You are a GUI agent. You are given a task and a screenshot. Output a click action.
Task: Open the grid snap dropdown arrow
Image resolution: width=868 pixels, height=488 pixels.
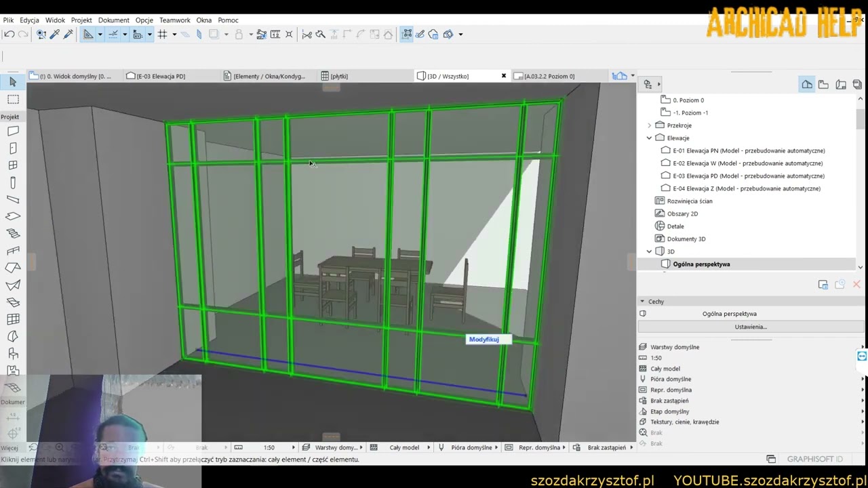click(174, 35)
